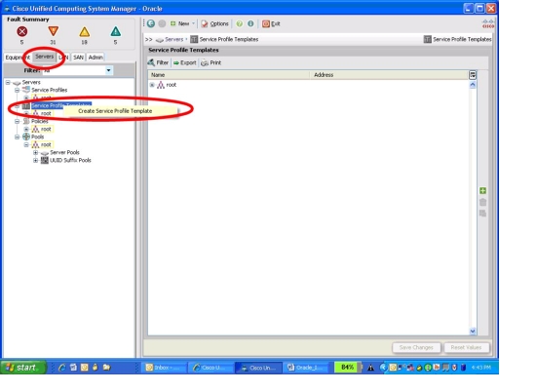Viewport: 537px width, 392px height.
Task: Click the green plus add icon
Action: (x=482, y=190)
